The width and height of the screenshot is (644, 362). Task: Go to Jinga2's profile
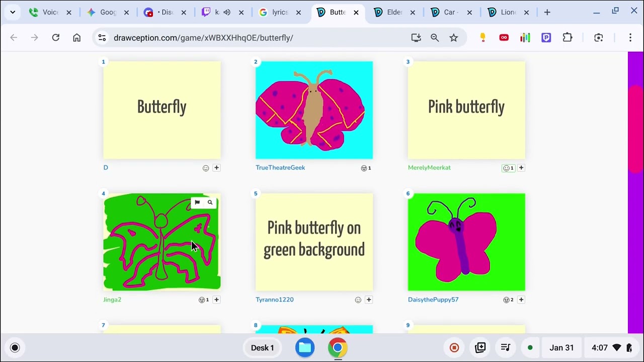(112, 300)
